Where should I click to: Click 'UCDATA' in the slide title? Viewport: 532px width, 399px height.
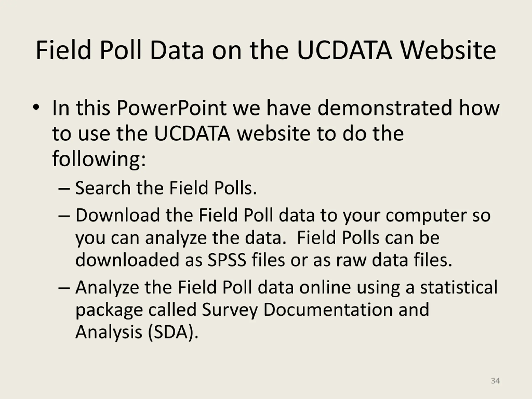[345, 50]
